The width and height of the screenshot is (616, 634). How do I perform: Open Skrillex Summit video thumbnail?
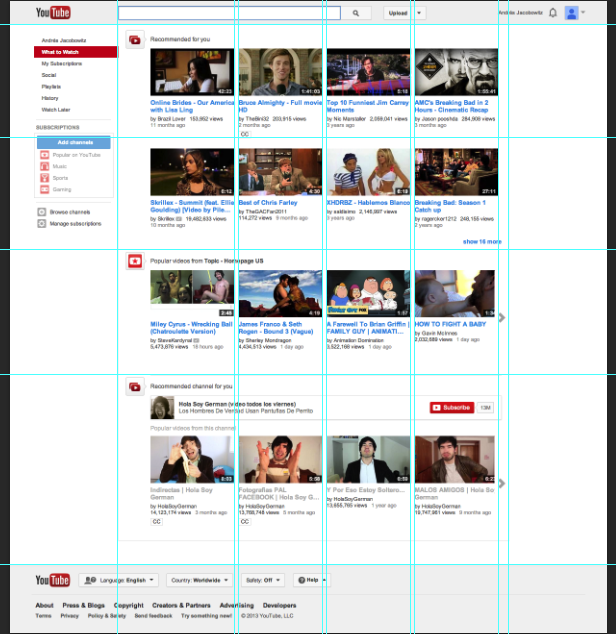pyautogui.click(x=192, y=172)
